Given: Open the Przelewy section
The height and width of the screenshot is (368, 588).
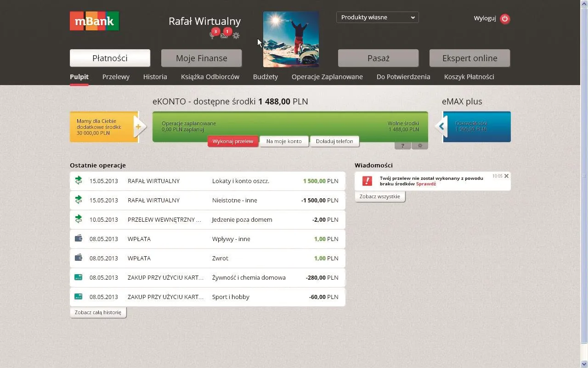Looking at the screenshot, I should pyautogui.click(x=115, y=77).
